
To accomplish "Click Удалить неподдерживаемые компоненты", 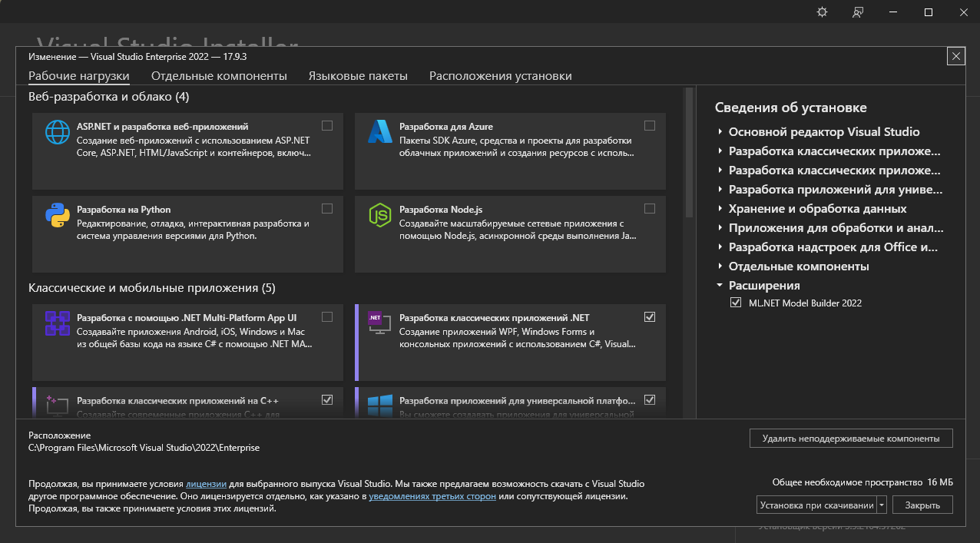I will pyautogui.click(x=851, y=438).
